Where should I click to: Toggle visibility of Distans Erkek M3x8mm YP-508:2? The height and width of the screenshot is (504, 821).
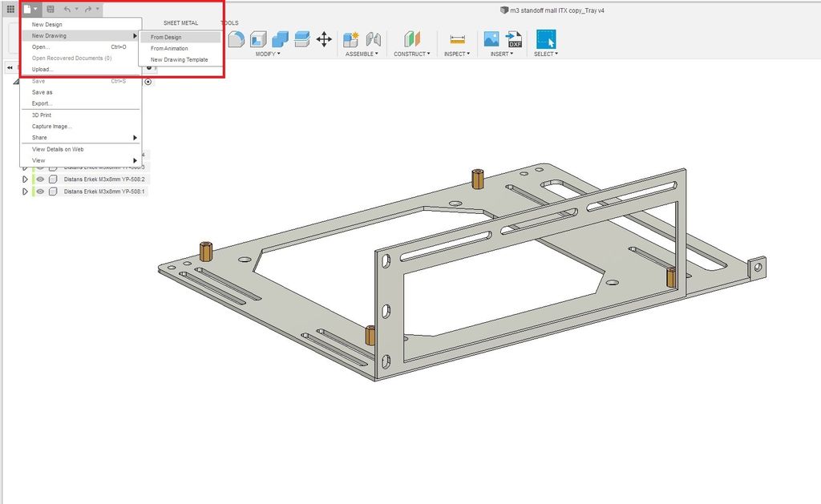(41, 179)
